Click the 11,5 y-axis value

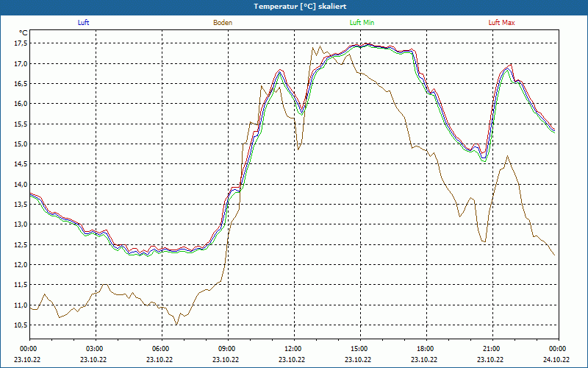coord(21,285)
